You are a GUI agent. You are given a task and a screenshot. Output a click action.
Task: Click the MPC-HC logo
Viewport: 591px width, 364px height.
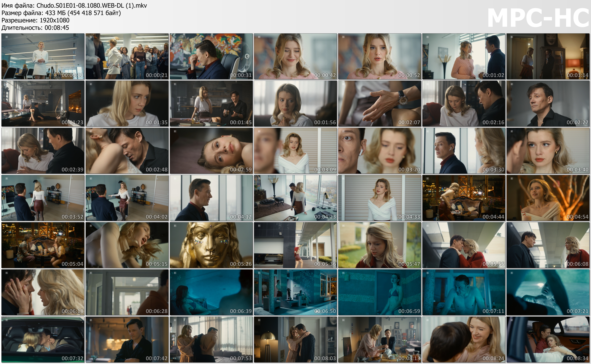(x=538, y=18)
